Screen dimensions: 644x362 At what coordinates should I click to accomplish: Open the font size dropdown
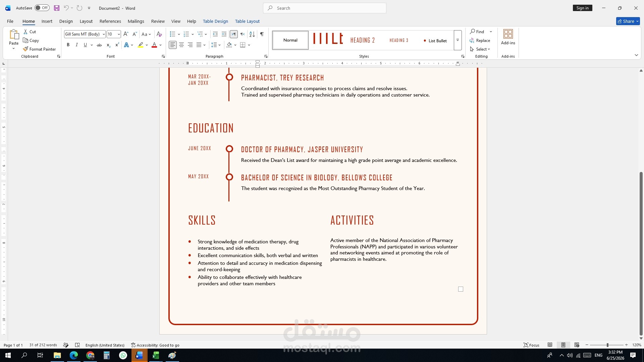click(119, 34)
